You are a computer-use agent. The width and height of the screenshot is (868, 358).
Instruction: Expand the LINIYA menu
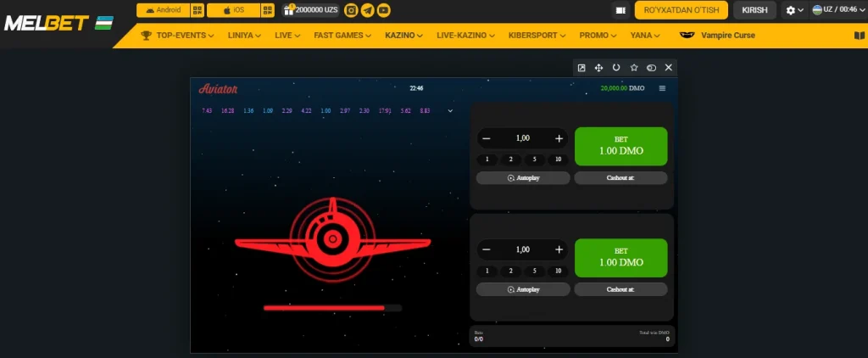click(x=244, y=36)
